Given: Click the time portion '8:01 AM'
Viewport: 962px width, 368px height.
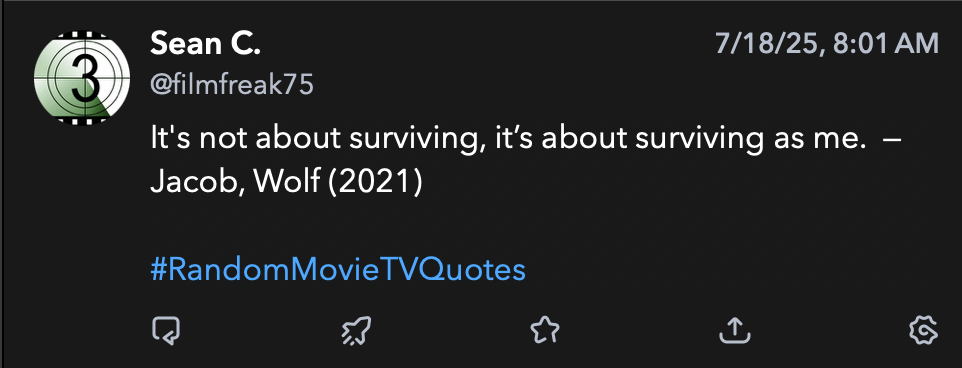Looking at the screenshot, I should (x=887, y=44).
